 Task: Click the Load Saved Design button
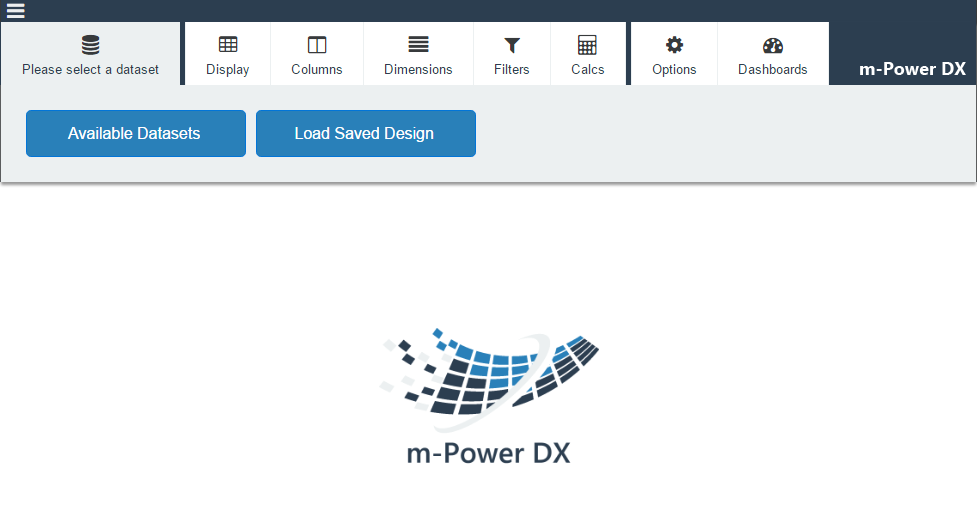coord(366,133)
